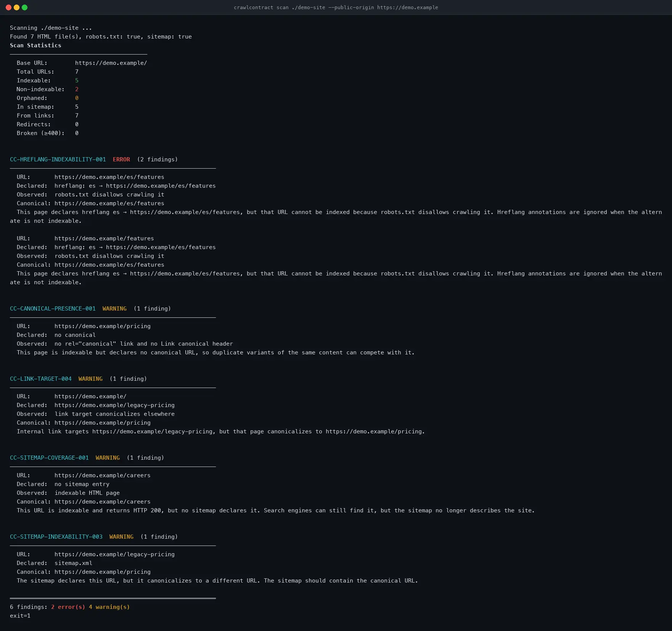Click the 'Scanning ./demo-site ...' line
This screenshot has width=672, height=631.
click(x=51, y=28)
